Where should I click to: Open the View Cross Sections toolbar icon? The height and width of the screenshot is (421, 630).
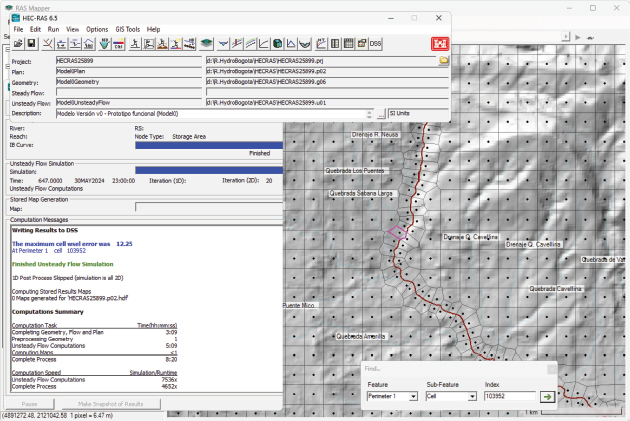click(224, 44)
